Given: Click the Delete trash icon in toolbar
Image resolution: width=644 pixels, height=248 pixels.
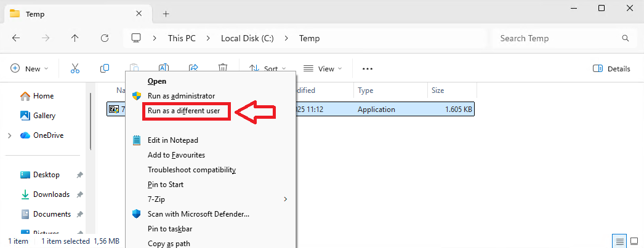Looking at the screenshot, I should (223, 67).
